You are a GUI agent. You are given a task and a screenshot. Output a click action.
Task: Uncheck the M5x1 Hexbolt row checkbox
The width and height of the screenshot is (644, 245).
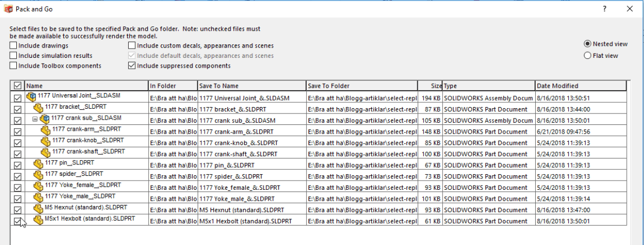pyautogui.click(x=17, y=221)
